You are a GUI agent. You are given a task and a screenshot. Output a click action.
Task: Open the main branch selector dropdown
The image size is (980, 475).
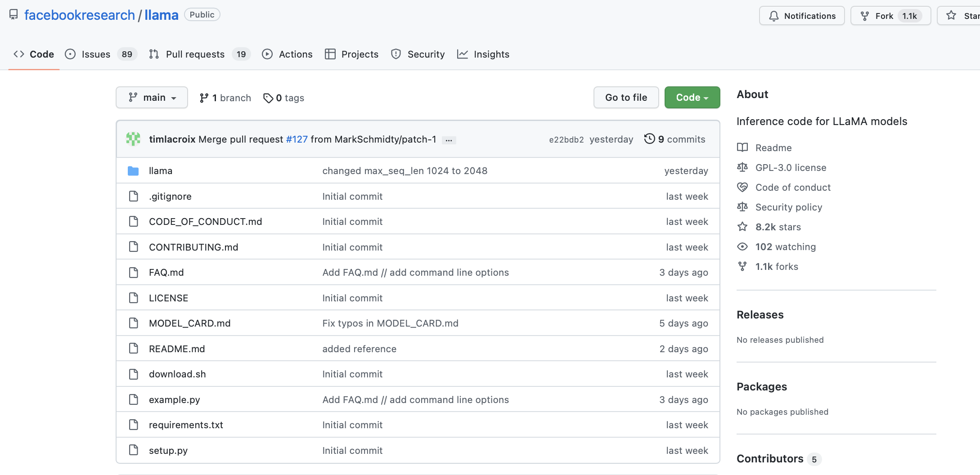pos(152,97)
